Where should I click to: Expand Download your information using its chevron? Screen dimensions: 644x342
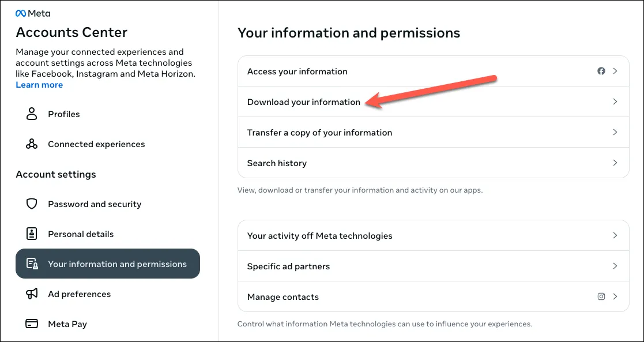coord(615,102)
